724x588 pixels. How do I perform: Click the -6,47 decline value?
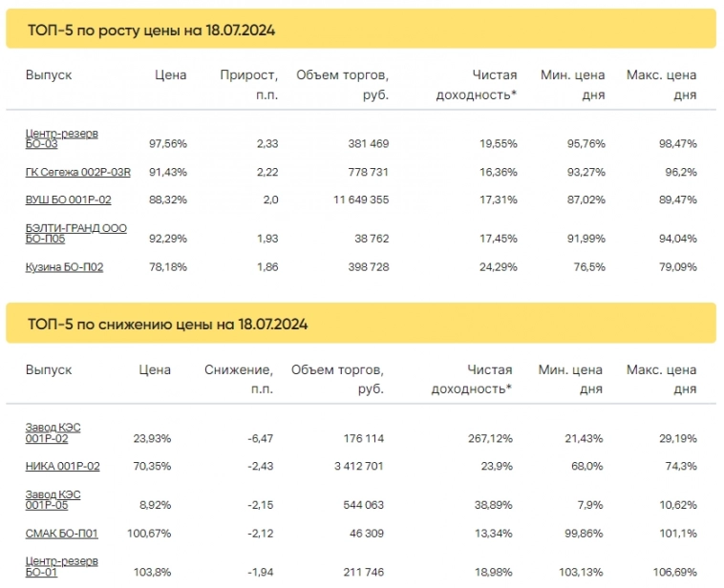pyautogui.click(x=258, y=438)
